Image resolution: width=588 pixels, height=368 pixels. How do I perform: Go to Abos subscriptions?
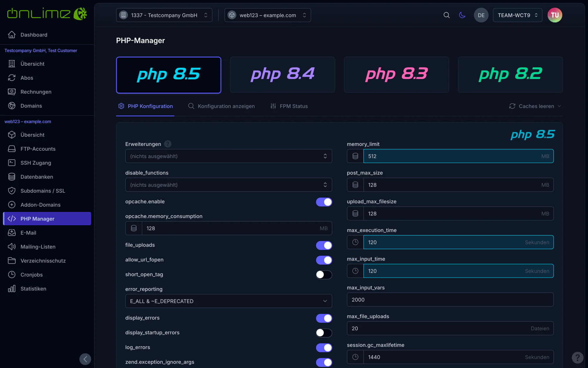pyautogui.click(x=47, y=78)
